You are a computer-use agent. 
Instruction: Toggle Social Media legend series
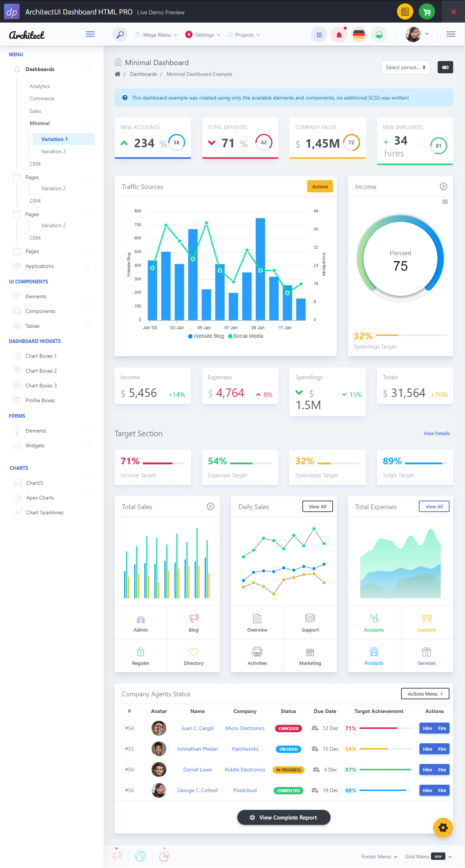coord(246,336)
